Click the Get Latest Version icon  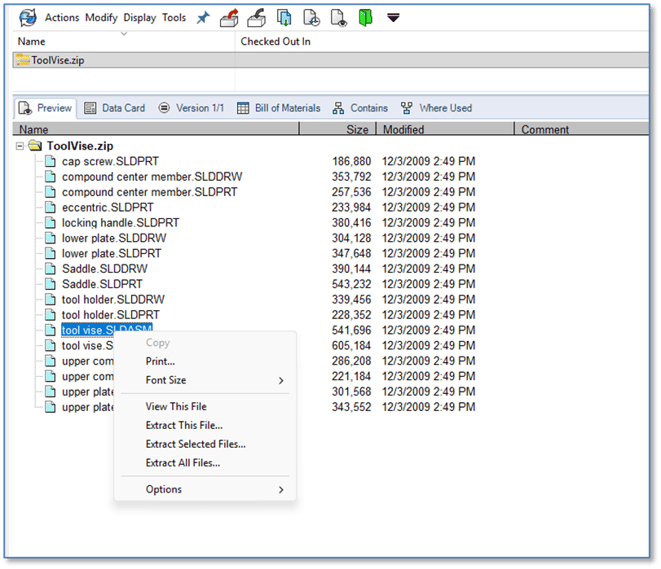[x=285, y=17]
